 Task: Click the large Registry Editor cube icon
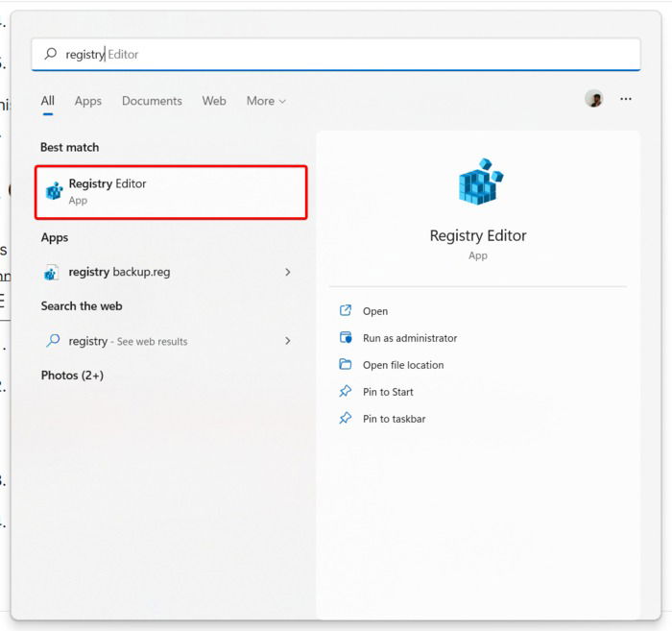pos(480,182)
